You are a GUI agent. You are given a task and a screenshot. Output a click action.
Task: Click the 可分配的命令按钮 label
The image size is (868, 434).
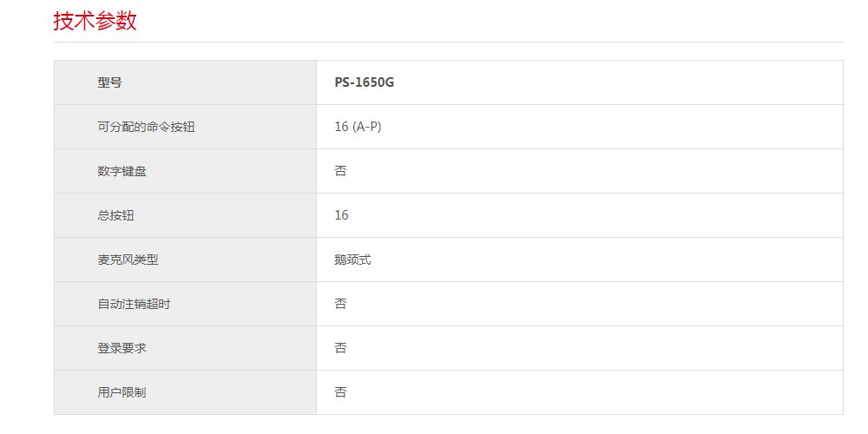click(x=146, y=128)
